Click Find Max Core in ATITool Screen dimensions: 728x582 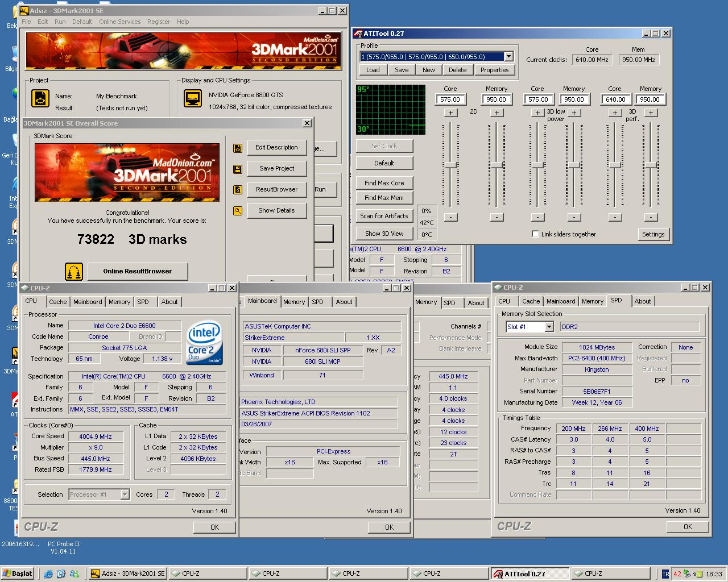pos(384,183)
